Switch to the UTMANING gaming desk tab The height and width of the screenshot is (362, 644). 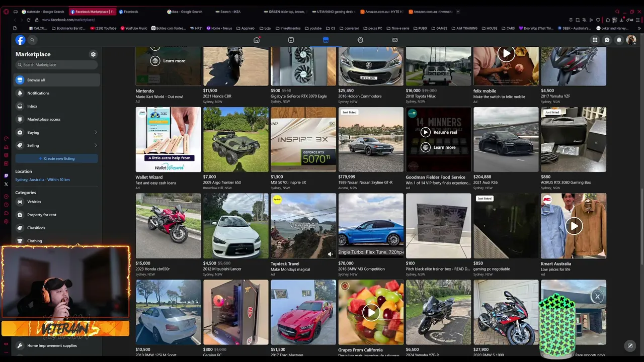[333, 12]
